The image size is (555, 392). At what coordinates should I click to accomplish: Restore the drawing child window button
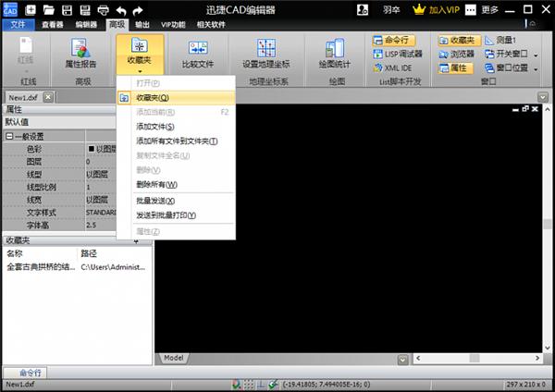[x=525, y=109]
